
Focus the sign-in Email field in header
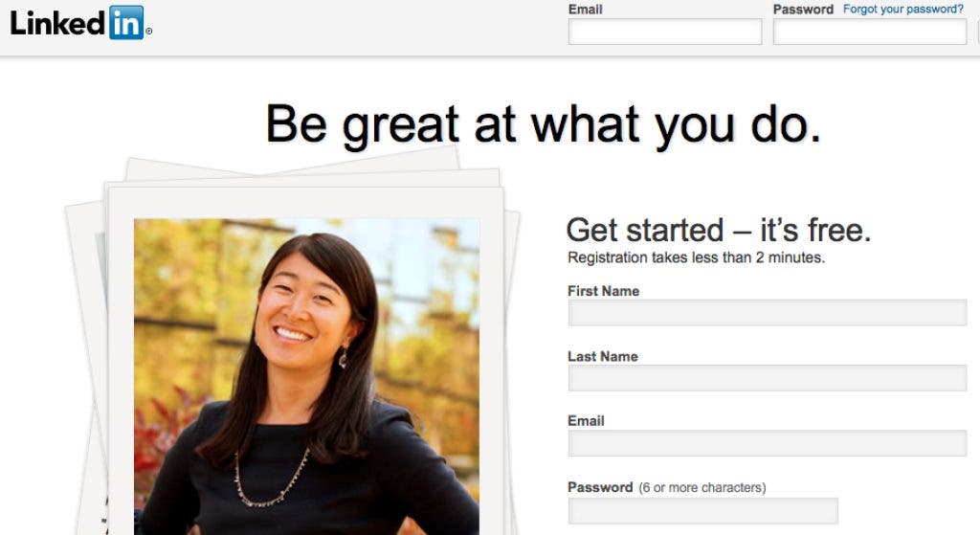click(x=665, y=32)
